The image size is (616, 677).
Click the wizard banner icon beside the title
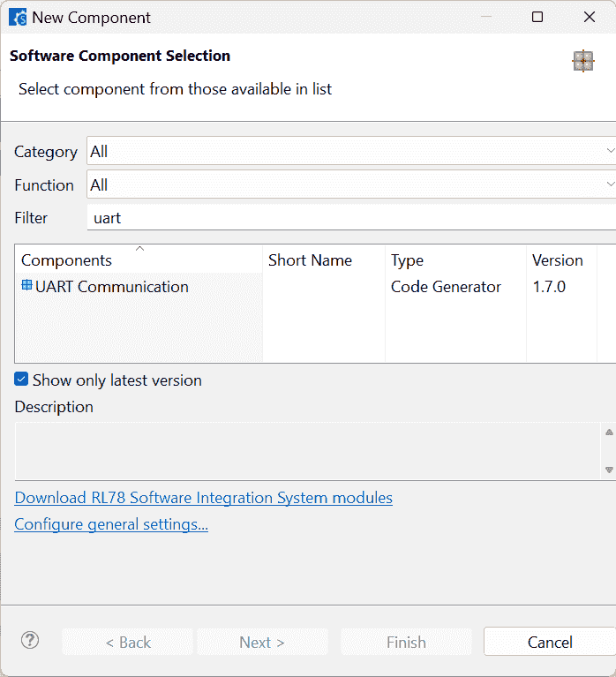tap(582, 61)
